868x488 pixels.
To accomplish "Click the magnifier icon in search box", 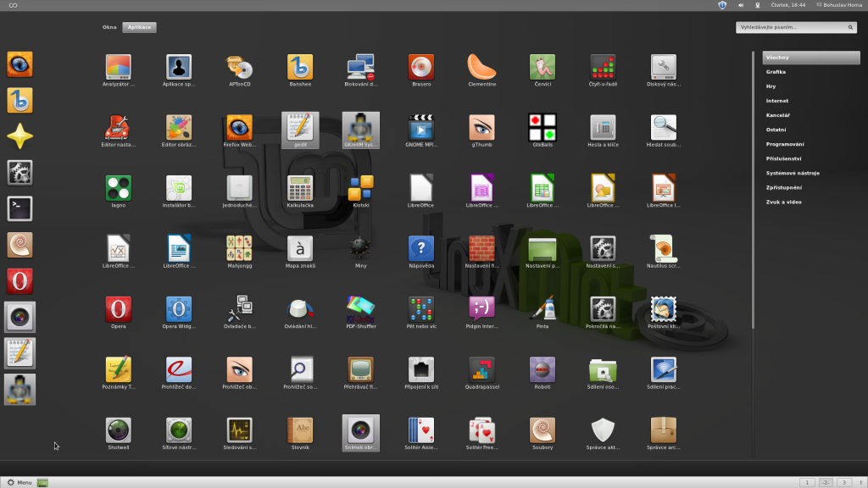I will [851, 27].
